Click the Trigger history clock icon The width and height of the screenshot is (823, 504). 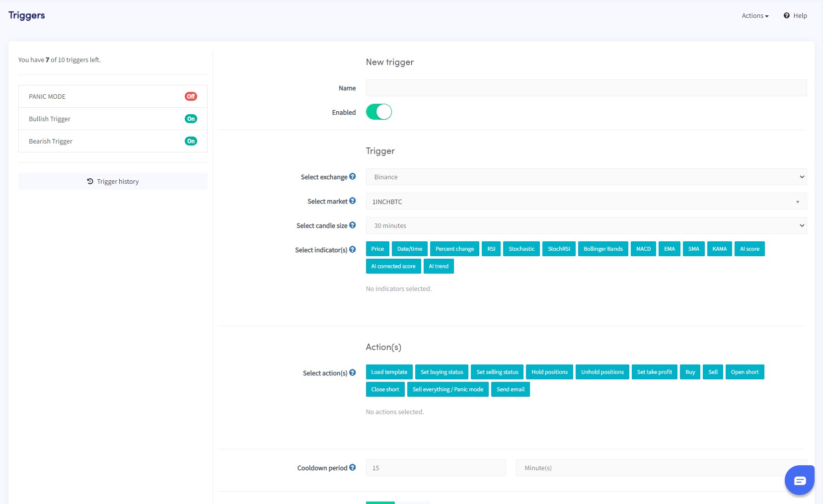[90, 181]
